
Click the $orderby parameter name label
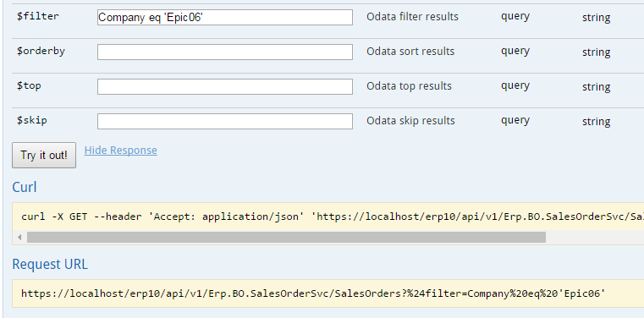41,52
